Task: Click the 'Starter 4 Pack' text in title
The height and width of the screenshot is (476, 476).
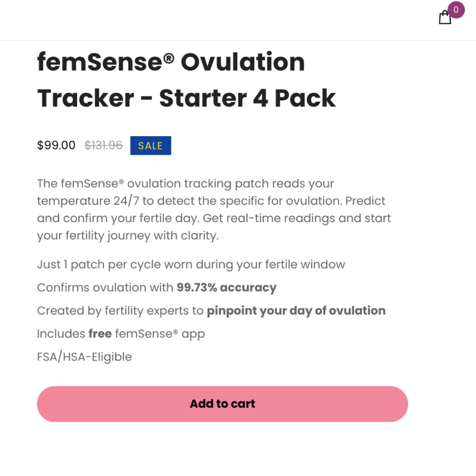Action: pos(247,98)
